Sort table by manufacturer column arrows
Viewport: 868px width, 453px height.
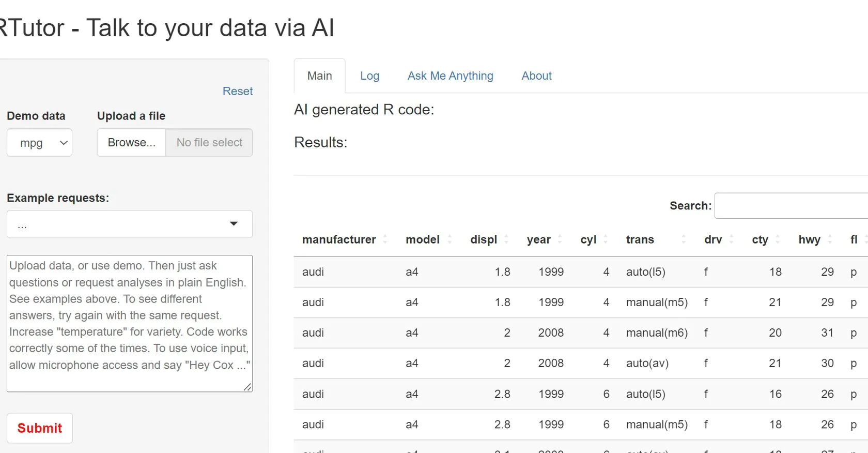click(x=385, y=239)
